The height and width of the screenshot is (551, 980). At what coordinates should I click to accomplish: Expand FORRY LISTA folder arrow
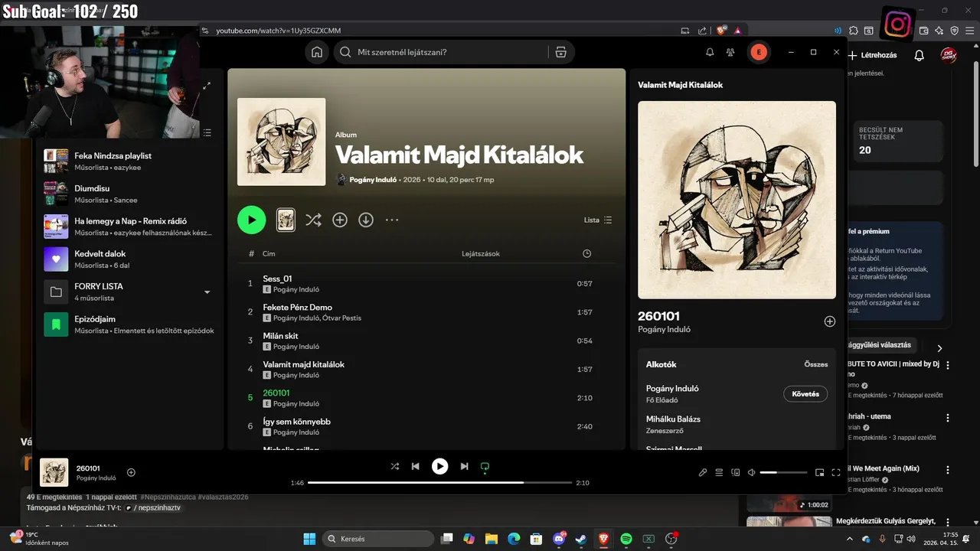[207, 292]
